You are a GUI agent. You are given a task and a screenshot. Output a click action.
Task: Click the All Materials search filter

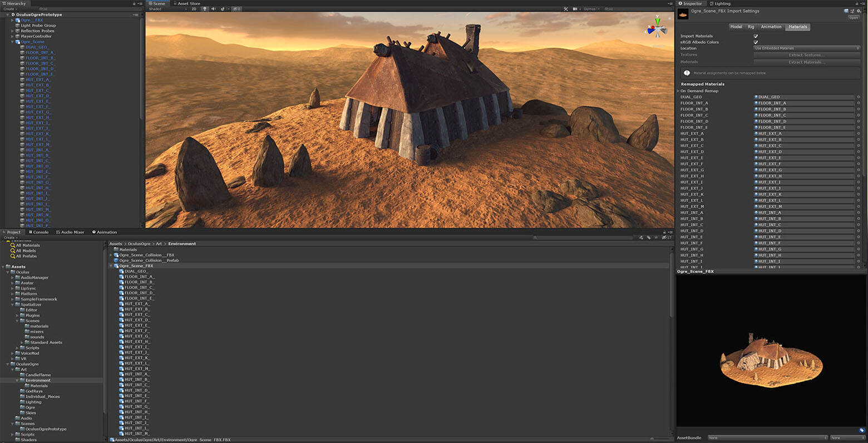[27, 245]
